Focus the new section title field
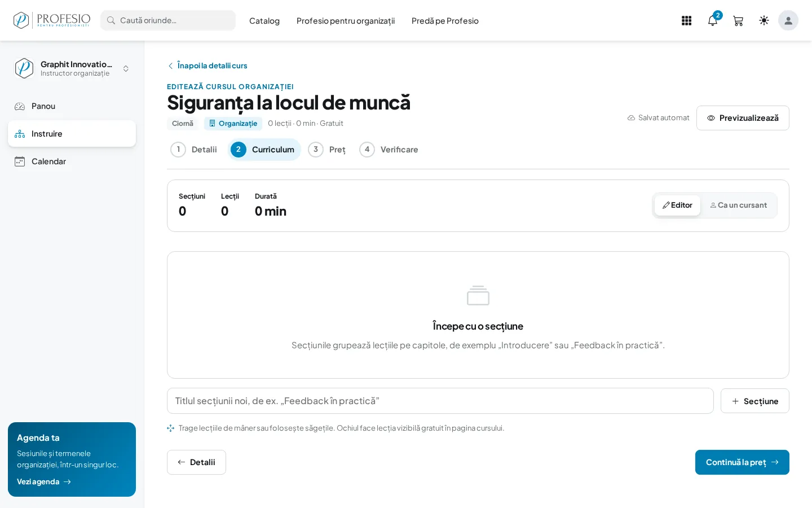The width and height of the screenshot is (812, 508). (x=440, y=401)
